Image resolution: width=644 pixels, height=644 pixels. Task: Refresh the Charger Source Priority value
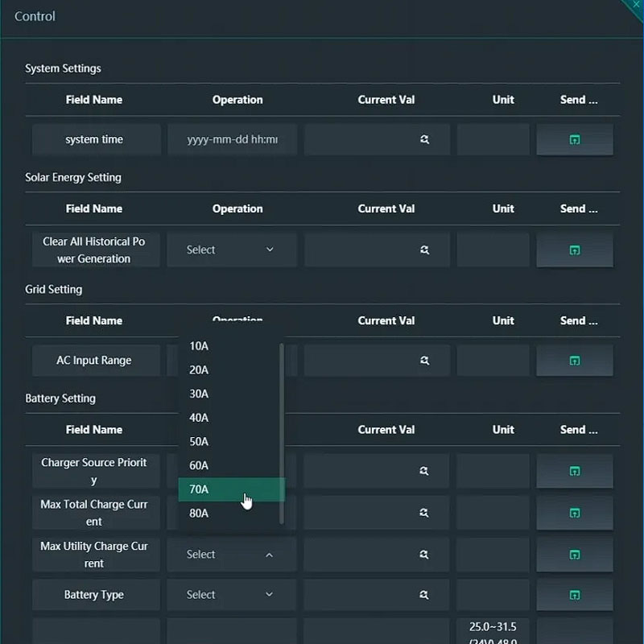[x=424, y=471]
